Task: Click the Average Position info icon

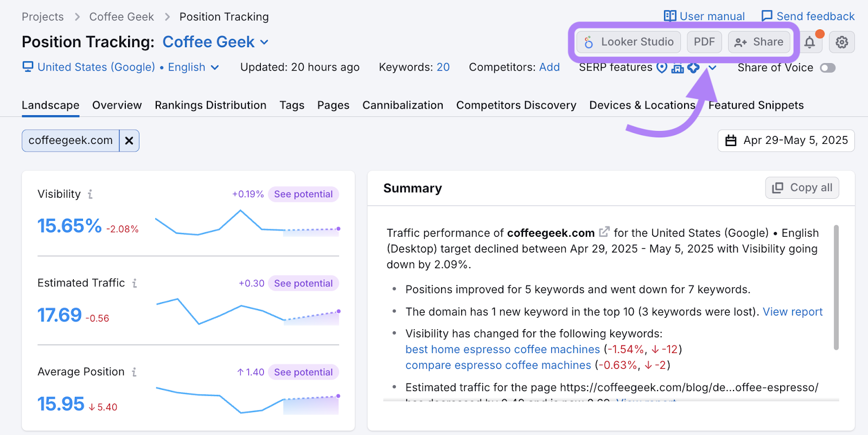Action: click(x=134, y=372)
